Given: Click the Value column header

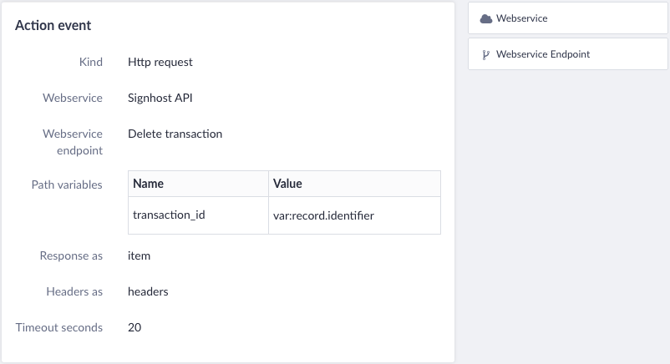Looking at the screenshot, I should [x=354, y=184].
